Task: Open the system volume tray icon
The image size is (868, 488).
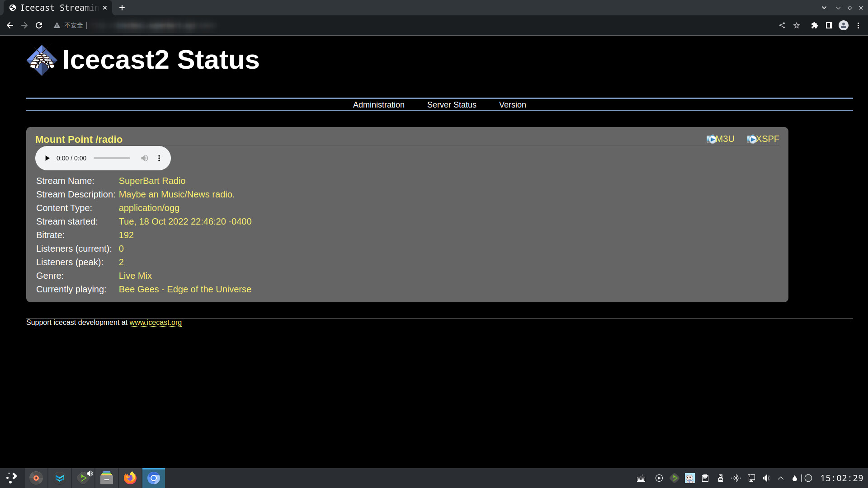Action: tap(766, 478)
